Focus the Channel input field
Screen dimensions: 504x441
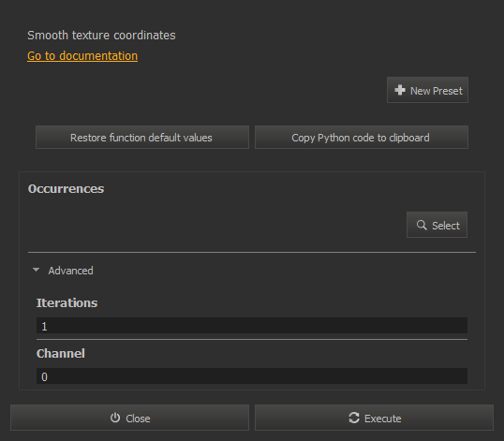(x=252, y=376)
